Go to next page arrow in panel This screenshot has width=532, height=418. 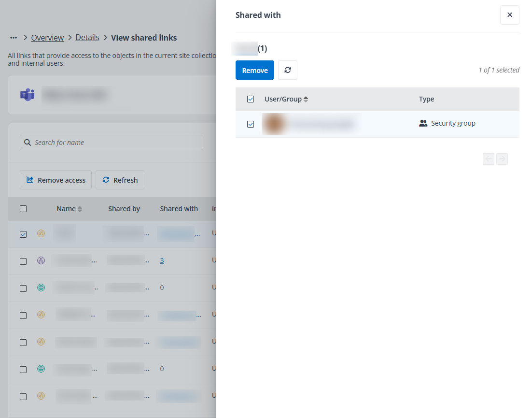tap(502, 159)
